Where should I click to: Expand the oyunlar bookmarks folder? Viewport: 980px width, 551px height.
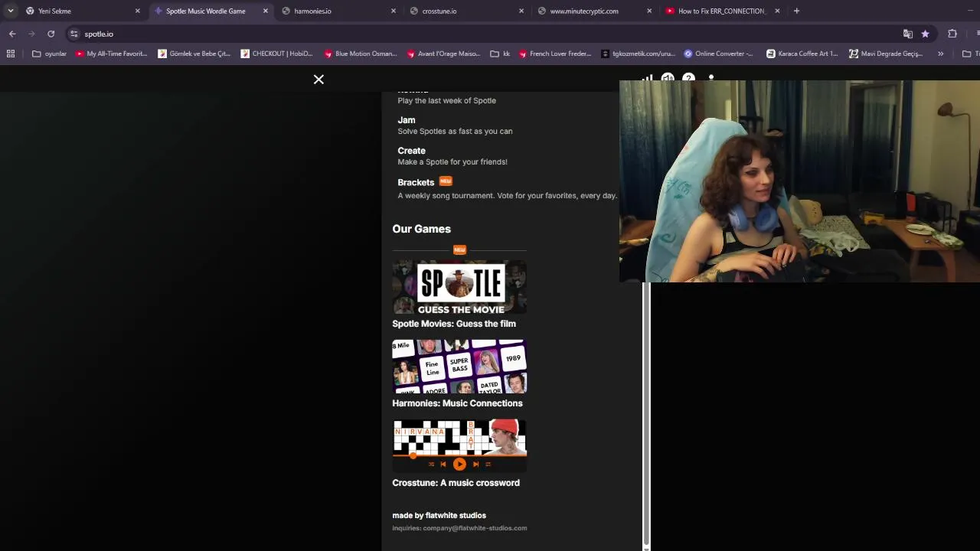click(x=50, y=54)
